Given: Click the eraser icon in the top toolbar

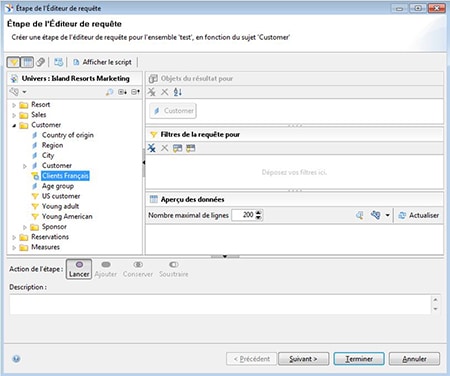Looking at the screenshot, I should [x=41, y=62].
